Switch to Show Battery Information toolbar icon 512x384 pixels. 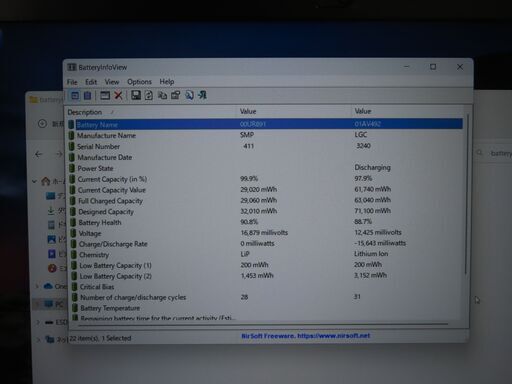[x=75, y=96]
